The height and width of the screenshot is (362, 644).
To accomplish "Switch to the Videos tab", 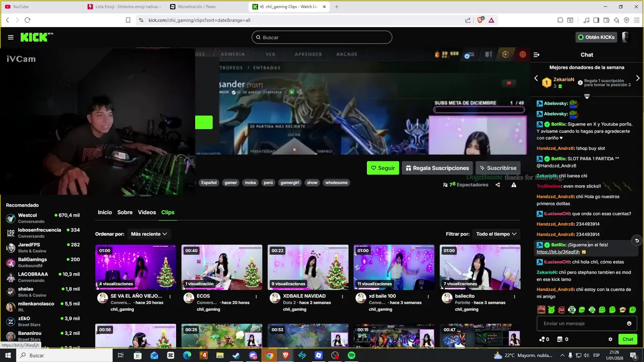I will pyautogui.click(x=147, y=212).
